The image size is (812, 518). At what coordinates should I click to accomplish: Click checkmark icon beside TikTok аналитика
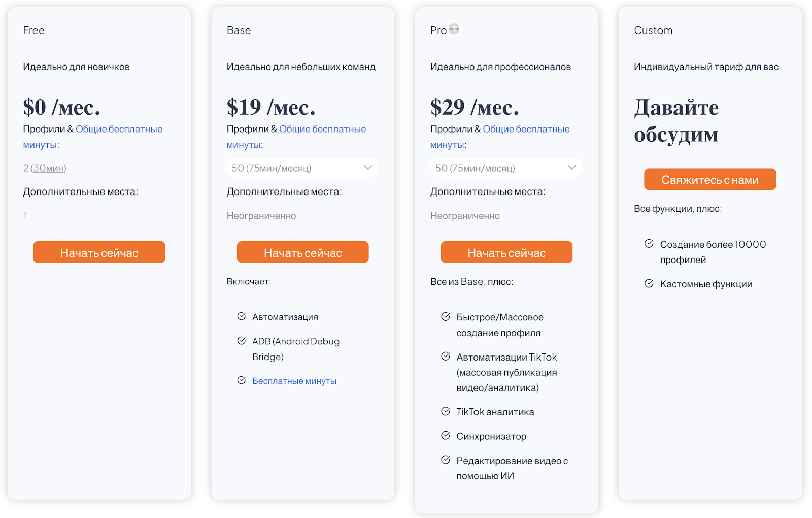point(446,411)
